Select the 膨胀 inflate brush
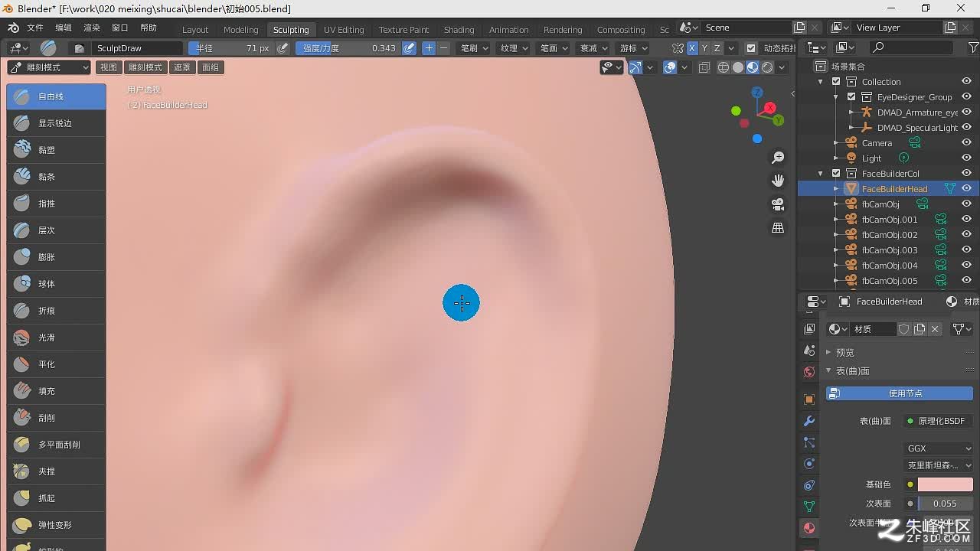 click(x=56, y=257)
